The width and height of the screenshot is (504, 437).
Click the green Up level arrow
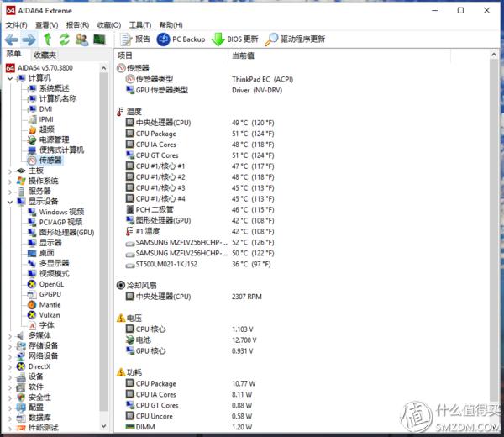coord(48,39)
